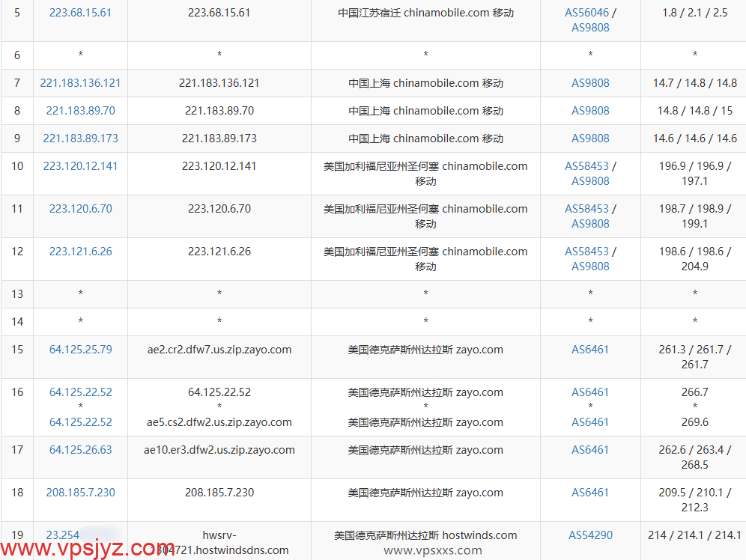746x560 pixels.
Task: Click the 64.125.25.79 zayo link
Action: click(80, 349)
